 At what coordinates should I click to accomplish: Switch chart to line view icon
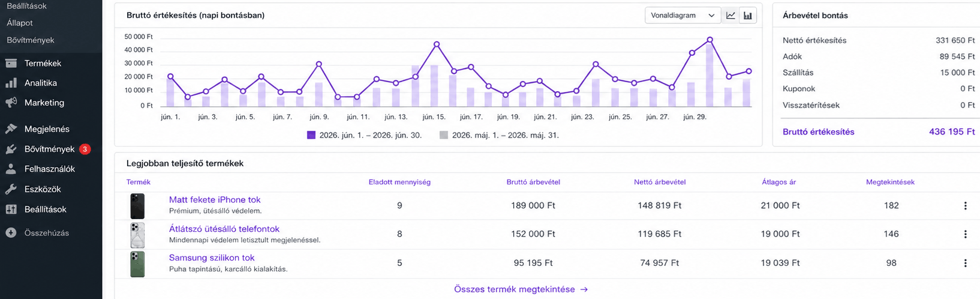731,16
